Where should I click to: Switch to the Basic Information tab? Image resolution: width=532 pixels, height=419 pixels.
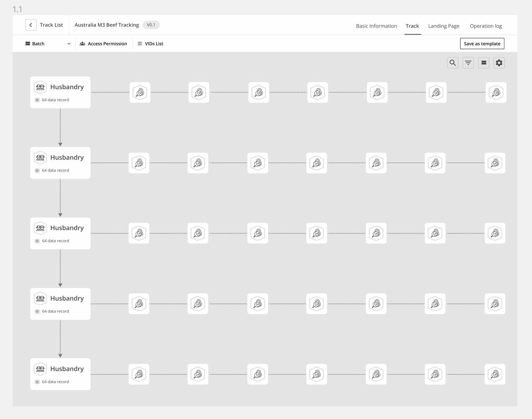click(x=377, y=26)
